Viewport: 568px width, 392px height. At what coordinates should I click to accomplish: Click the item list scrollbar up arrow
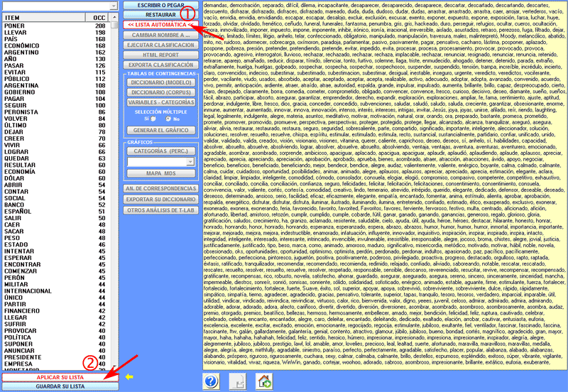tap(114, 17)
